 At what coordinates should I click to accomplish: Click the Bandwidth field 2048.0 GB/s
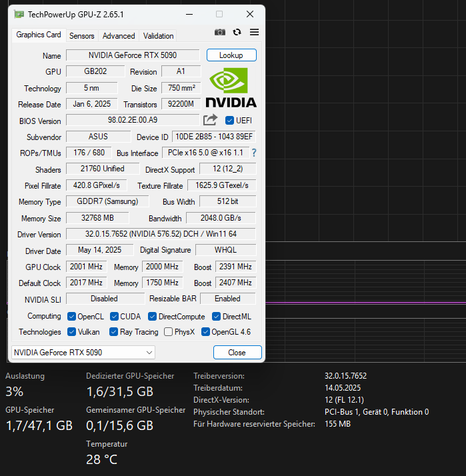tap(221, 218)
